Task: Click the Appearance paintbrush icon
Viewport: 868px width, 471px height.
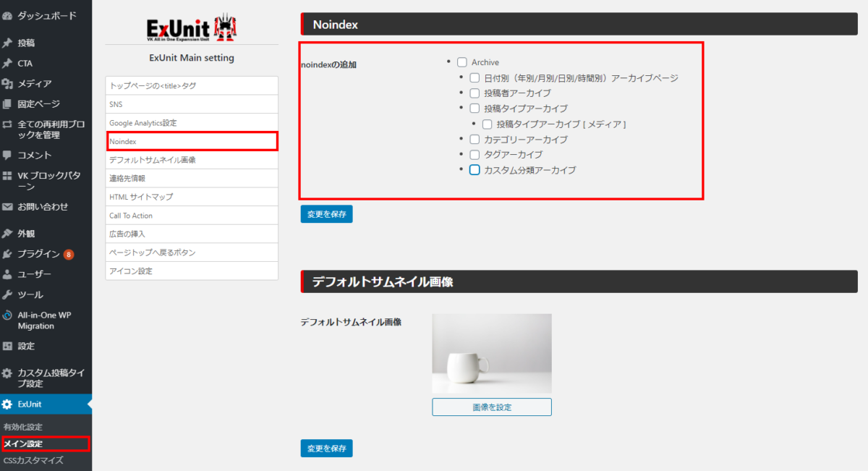Action: (x=7, y=234)
